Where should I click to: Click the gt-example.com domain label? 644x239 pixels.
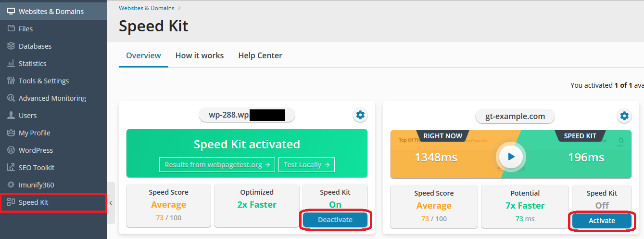point(515,116)
